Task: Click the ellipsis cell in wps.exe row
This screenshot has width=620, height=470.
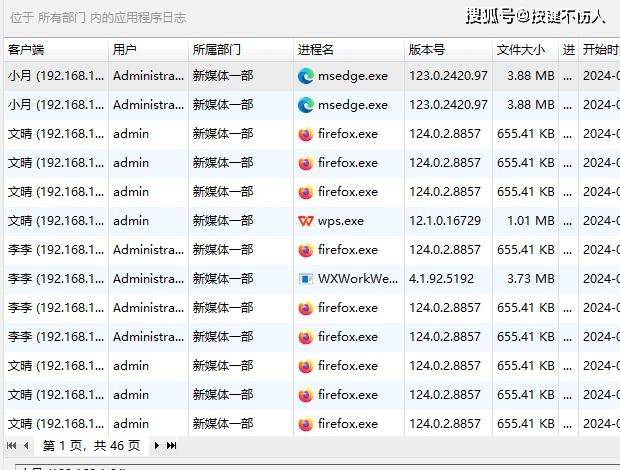Action: tap(568, 223)
